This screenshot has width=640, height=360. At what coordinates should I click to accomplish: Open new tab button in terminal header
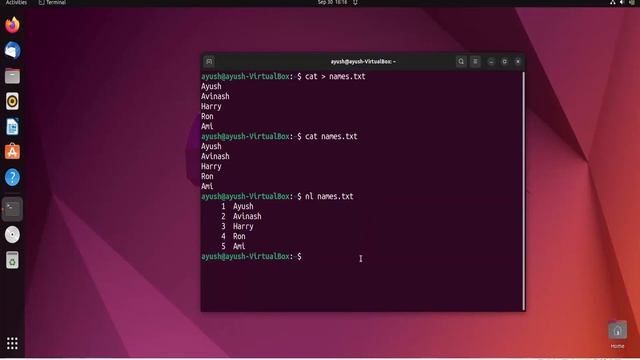[x=209, y=62]
